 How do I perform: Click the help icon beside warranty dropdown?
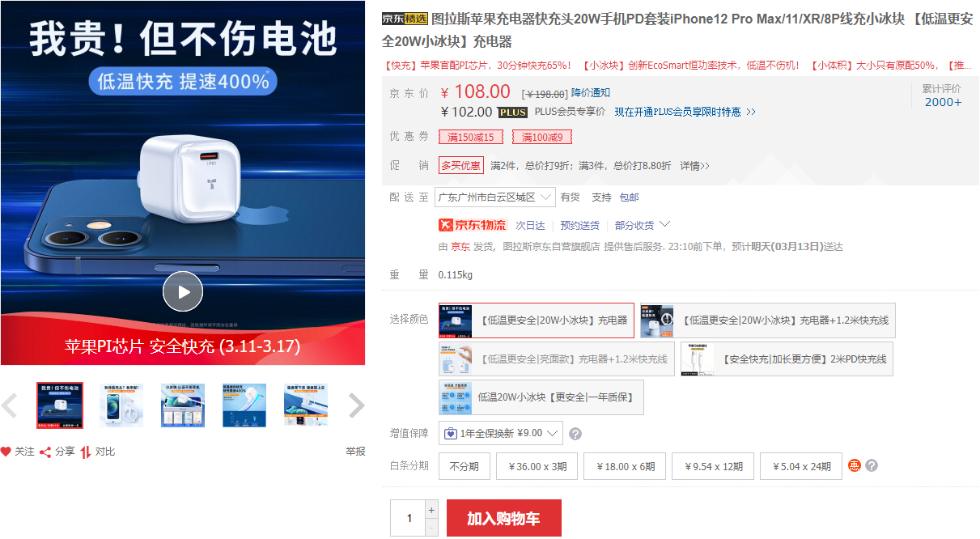click(x=575, y=434)
